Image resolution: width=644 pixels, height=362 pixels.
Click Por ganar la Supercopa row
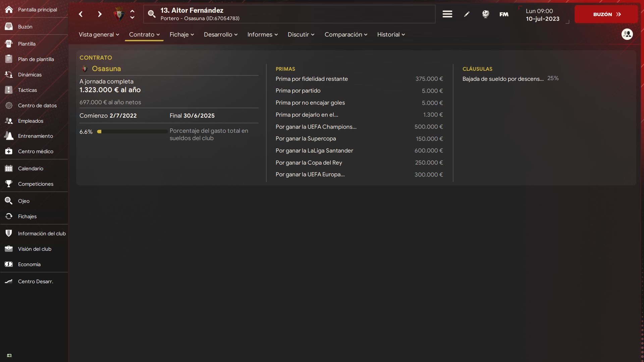[x=359, y=139]
